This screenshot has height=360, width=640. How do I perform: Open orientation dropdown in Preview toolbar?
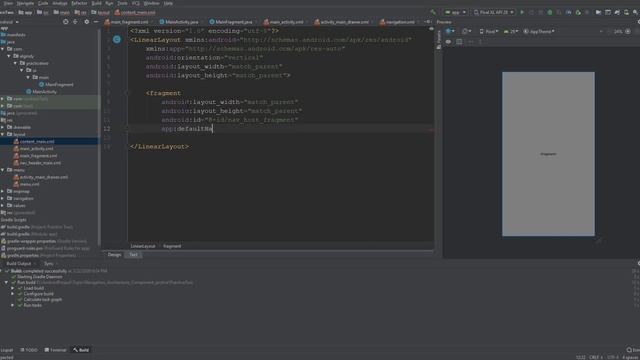coord(466,31)
